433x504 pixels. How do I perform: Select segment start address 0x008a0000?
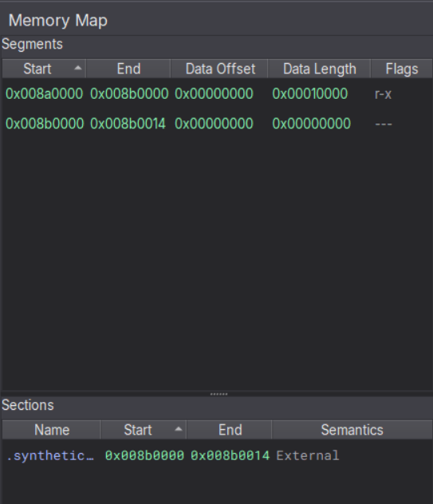(x=45, y=94)
